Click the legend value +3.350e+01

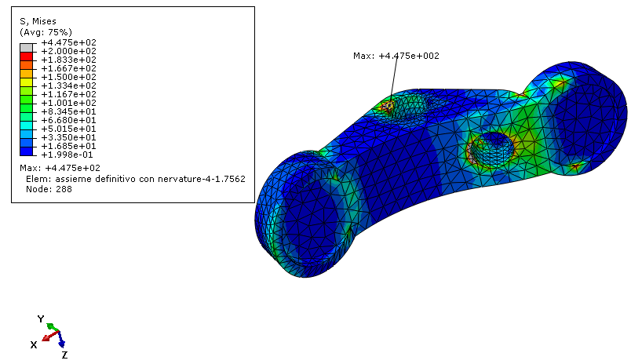click(68, 137)
